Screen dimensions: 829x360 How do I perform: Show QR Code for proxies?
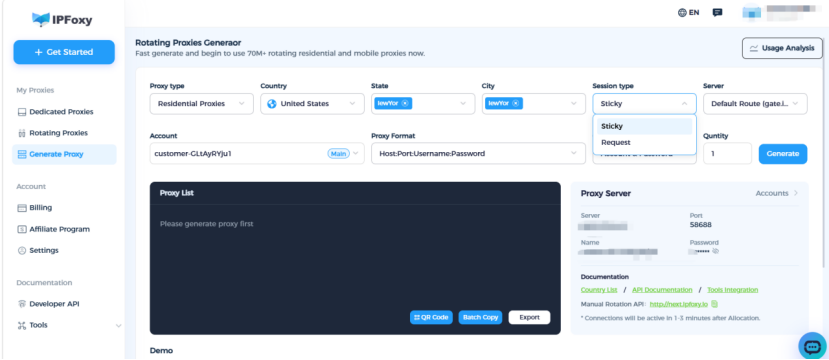pos(431,317)
